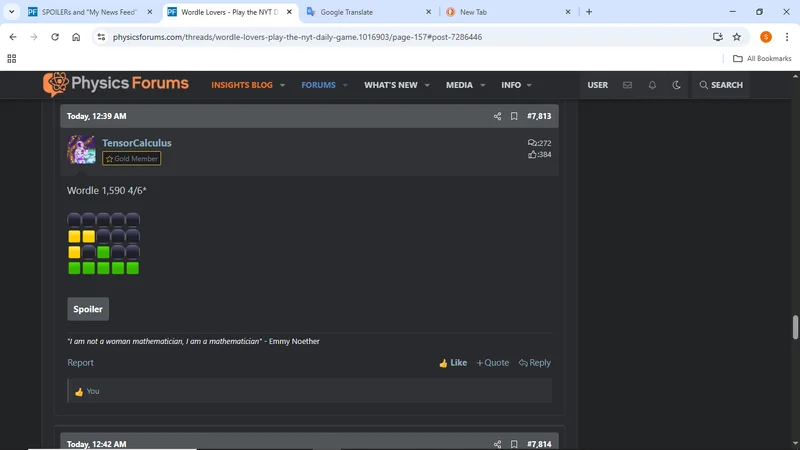
Task: Install app icon in address bar
Action: click(718, 37)
